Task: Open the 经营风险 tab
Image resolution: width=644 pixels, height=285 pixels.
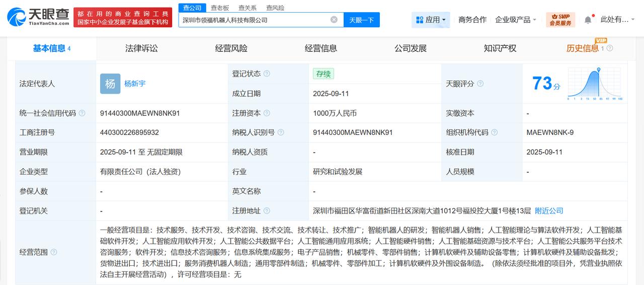Action: (231, 48)
